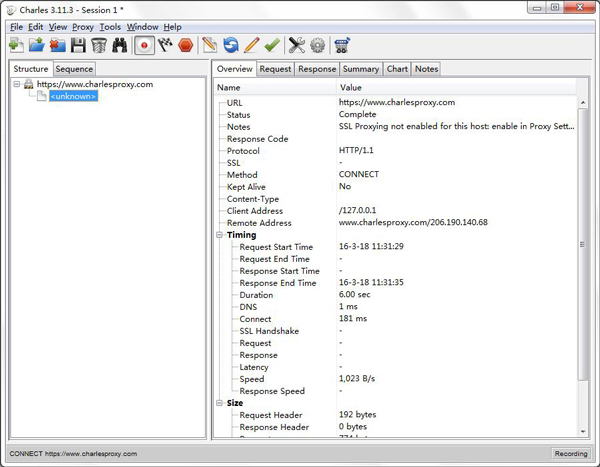Save session with floppy disk icon

point(78,45)
